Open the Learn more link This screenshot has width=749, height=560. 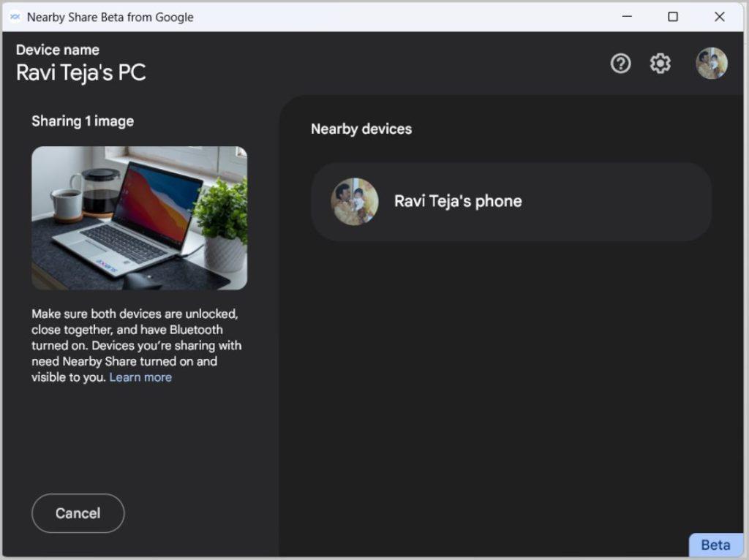140,377
